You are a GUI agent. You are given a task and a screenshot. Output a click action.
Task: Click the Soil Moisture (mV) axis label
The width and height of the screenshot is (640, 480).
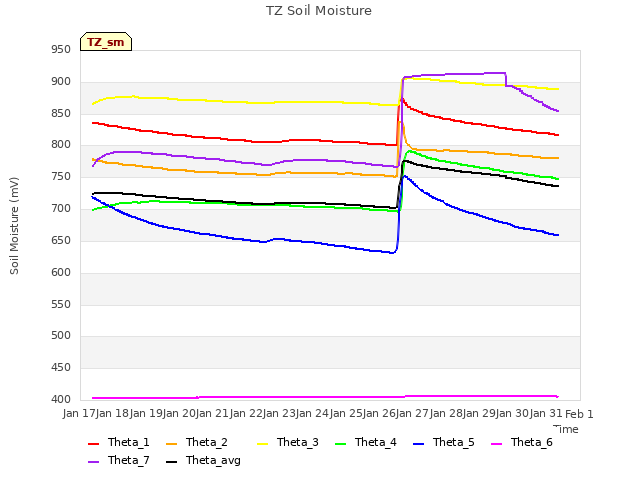pos(14,226)
